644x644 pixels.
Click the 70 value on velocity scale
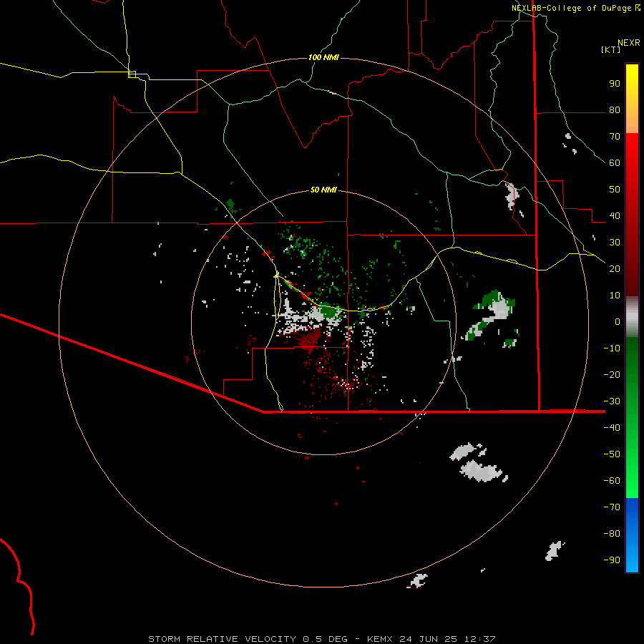point(615,137)
